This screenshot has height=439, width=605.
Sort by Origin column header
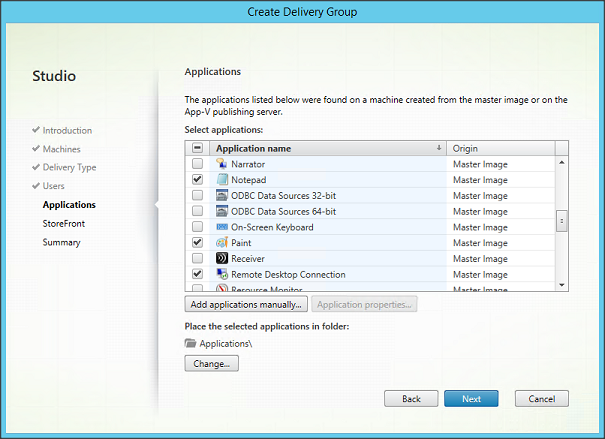click(501, 148)
